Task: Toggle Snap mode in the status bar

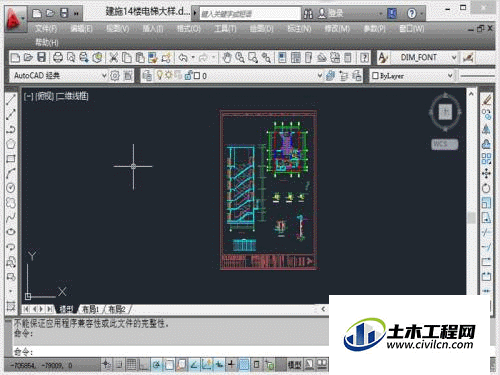Action: (x=119, y=365)
